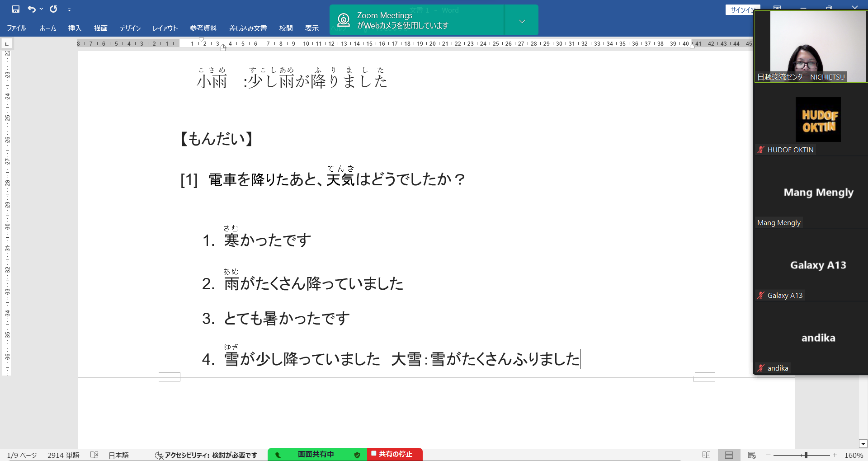The width and height of the screenshot is (868, 461).
Task: Click the green shield icon on sharing bar
Action: click(357, 455)
